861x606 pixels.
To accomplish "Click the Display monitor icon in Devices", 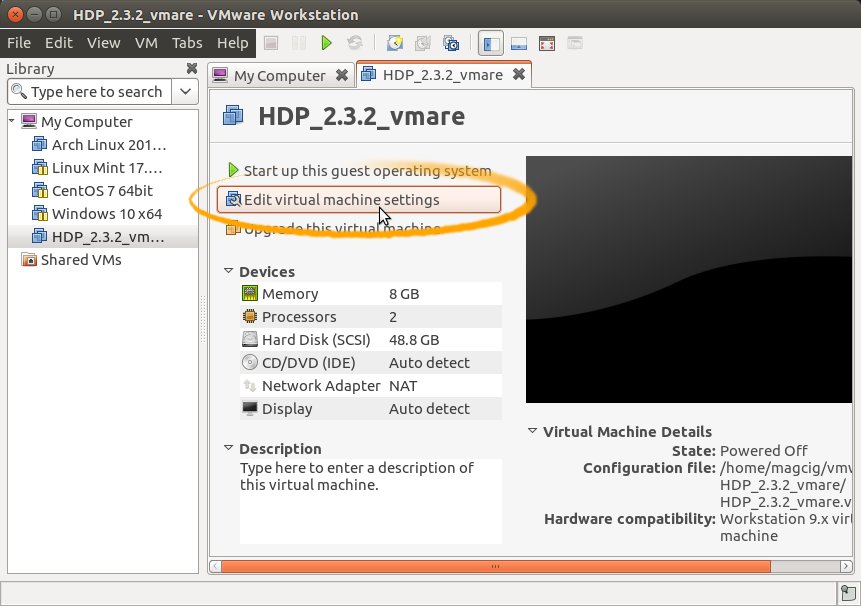I will [x=250, y=408].
